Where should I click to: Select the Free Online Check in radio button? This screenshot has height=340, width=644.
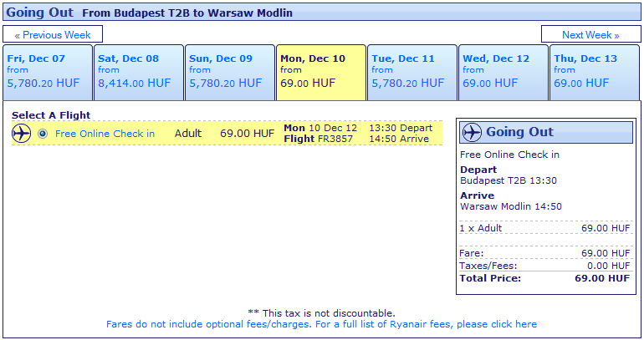43,134
